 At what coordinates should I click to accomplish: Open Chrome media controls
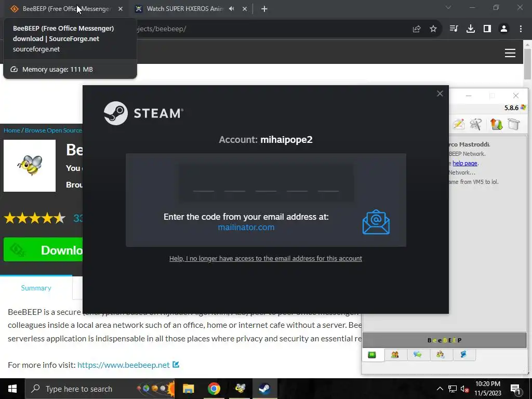click(x=454, y=29)
